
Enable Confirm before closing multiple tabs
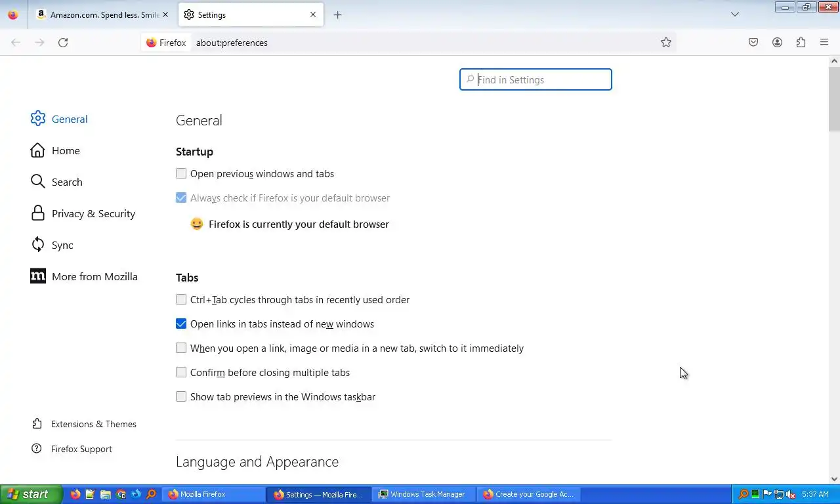[181, 372]
